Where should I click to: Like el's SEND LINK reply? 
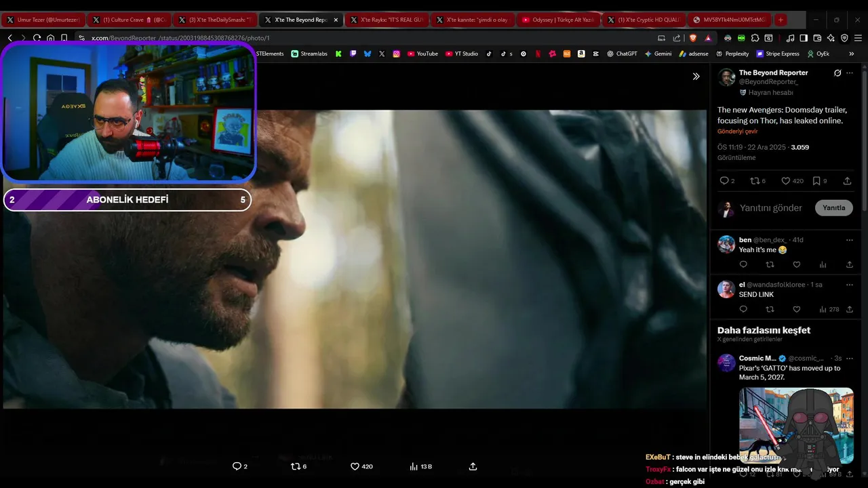point(797,309)
